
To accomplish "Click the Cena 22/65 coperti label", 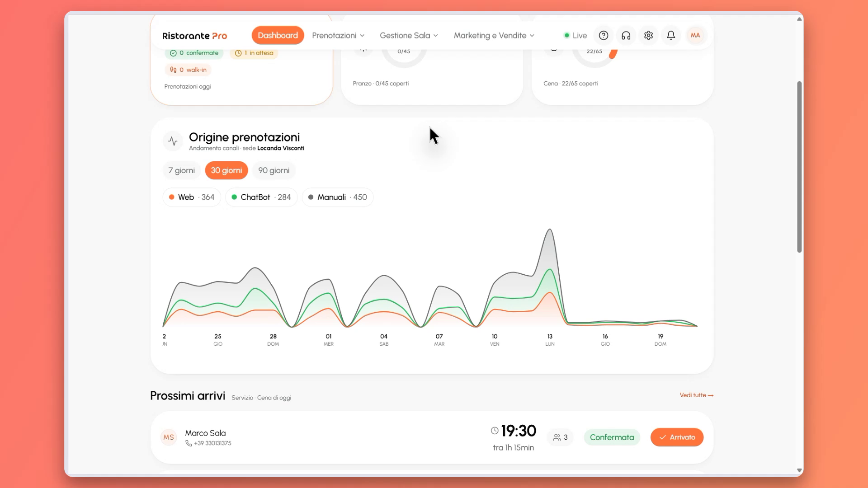I will pyautogui.click(x=571, y=84).
